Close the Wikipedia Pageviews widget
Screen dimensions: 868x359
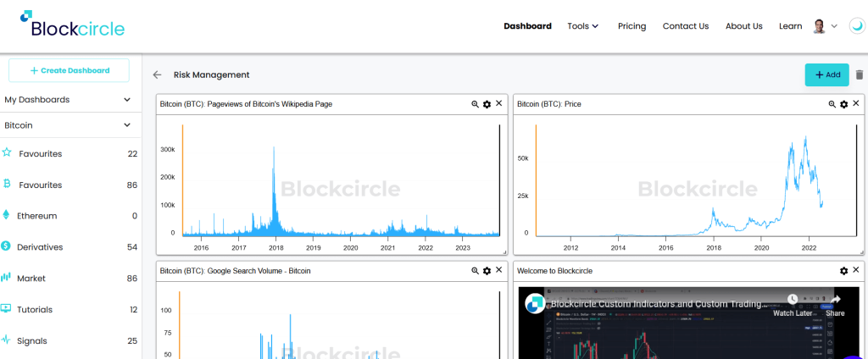coord(498,103)
